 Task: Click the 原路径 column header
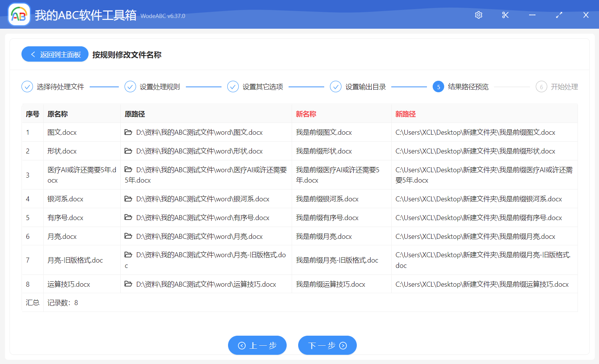[135, 114]
